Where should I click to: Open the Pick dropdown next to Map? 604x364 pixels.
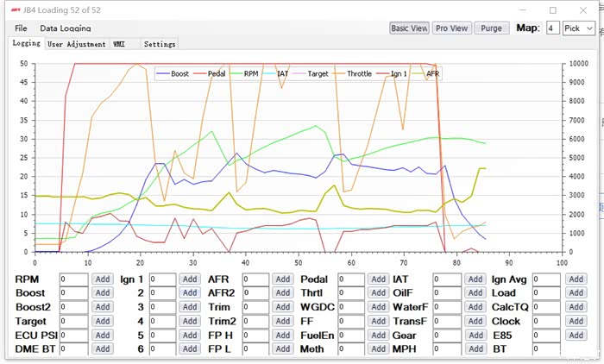pyautogui.click(x=577, y=28)
